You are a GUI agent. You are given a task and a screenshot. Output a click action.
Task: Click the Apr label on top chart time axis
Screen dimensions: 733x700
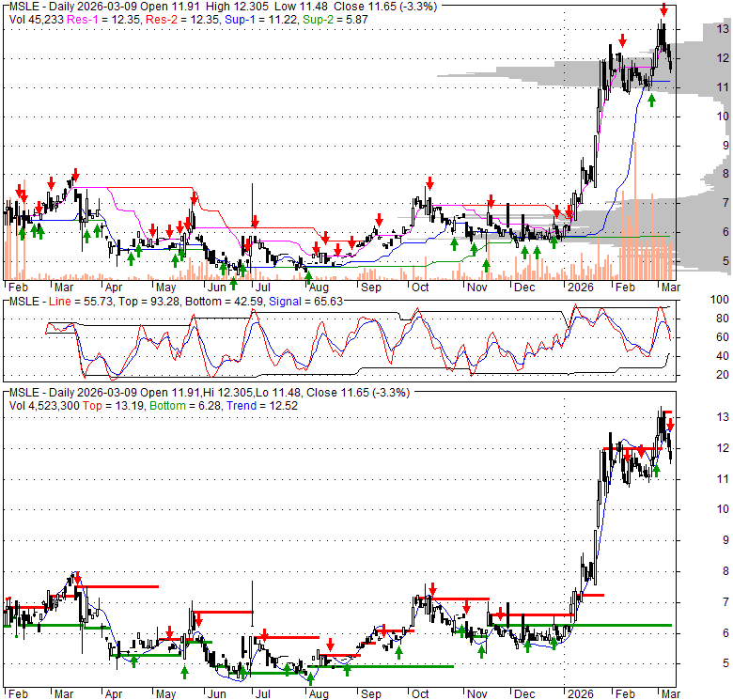point(113,288)
